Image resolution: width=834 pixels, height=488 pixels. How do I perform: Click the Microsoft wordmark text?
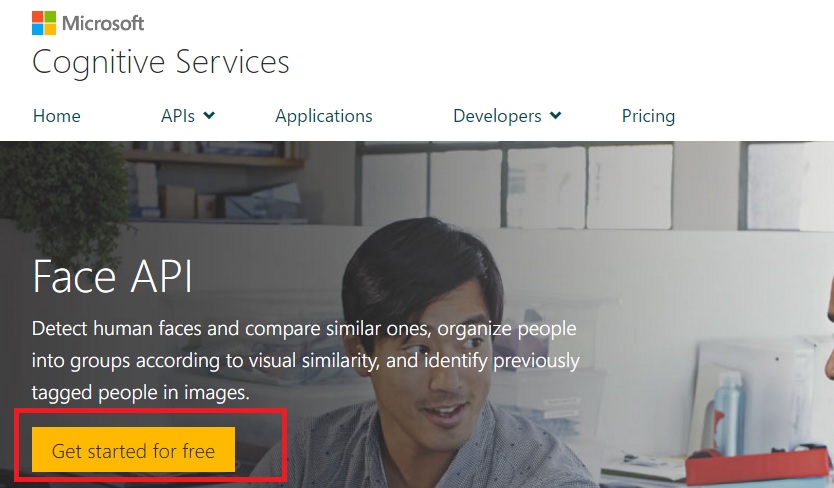[103, 23]
